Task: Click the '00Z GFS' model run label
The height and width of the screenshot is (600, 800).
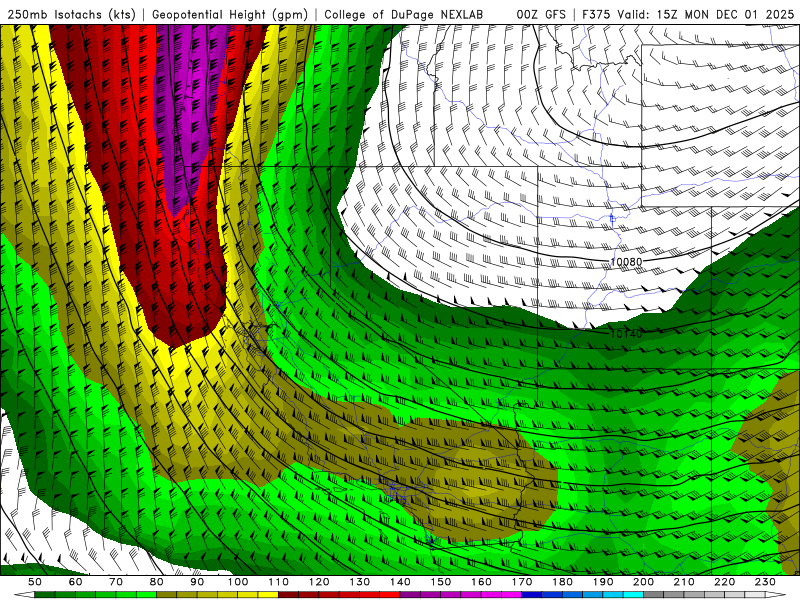Action: [x=541, y=14]
